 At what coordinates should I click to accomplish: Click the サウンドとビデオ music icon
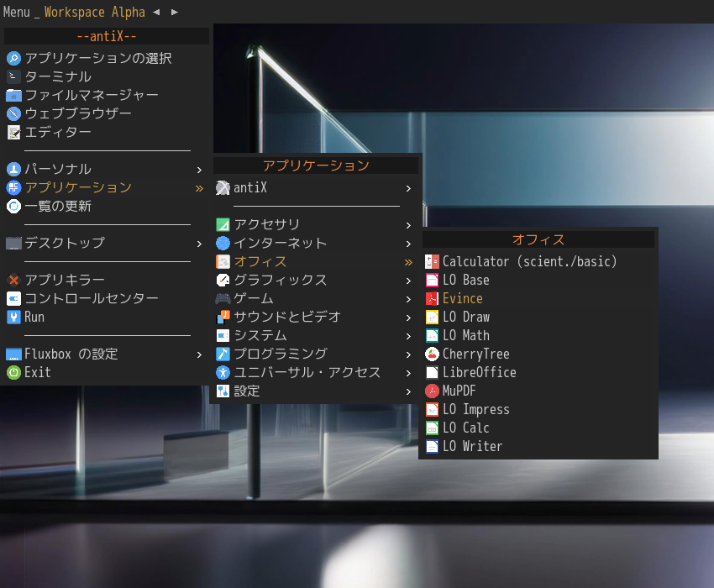point(223,317)
